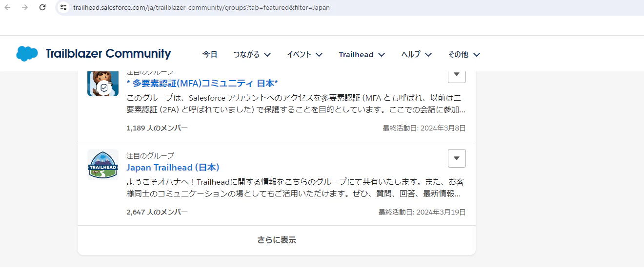Expand the つながる menu
The width and height of the screenshot is (644, 280).
coord(252,54)
